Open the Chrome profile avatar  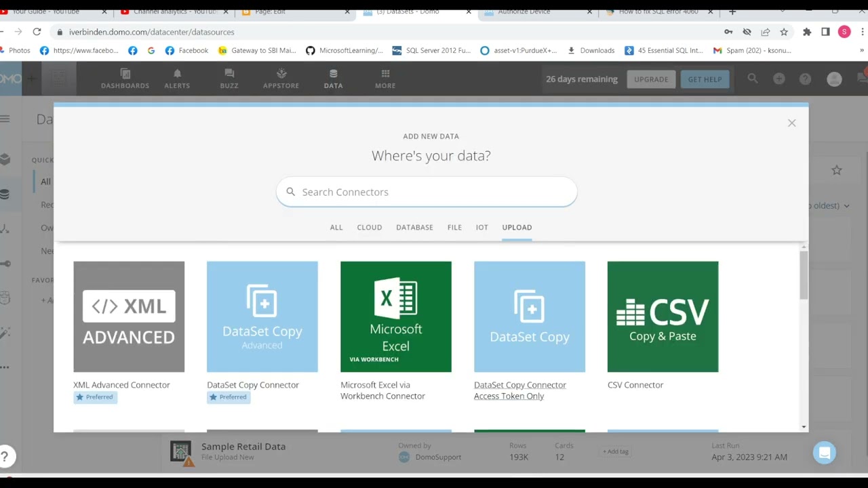click(844, 32)
